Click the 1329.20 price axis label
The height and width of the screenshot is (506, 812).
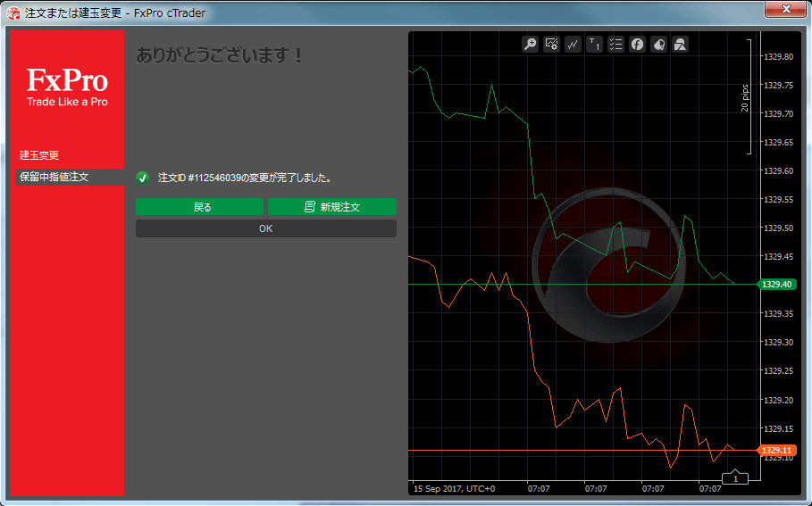pos(778,400)
